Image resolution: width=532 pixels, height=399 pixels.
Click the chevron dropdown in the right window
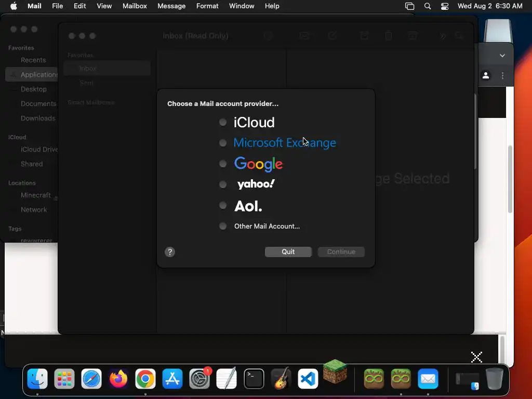point(502,55)
